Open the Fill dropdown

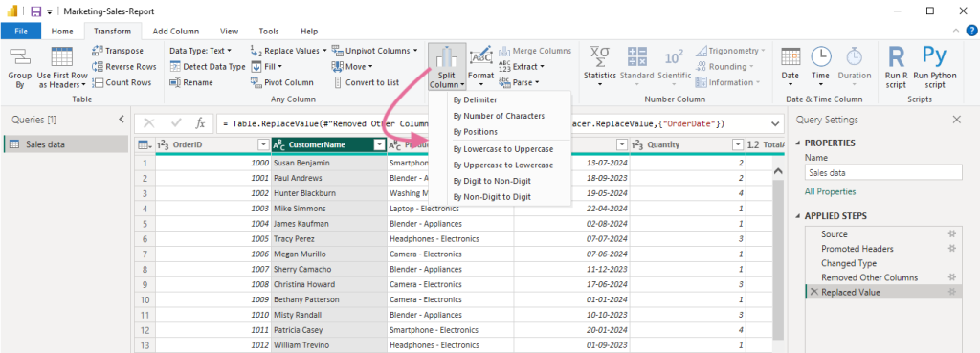(267, 66)
